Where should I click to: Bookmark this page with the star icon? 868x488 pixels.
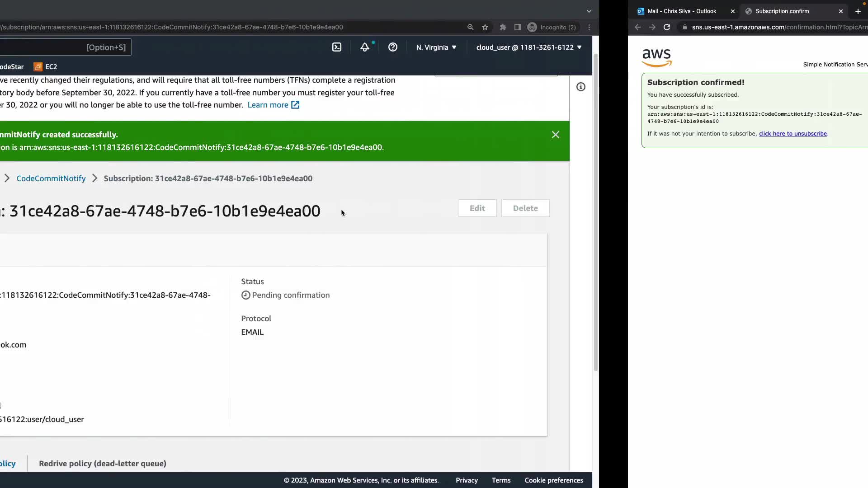pyautogui.click(x=485, y=27)
